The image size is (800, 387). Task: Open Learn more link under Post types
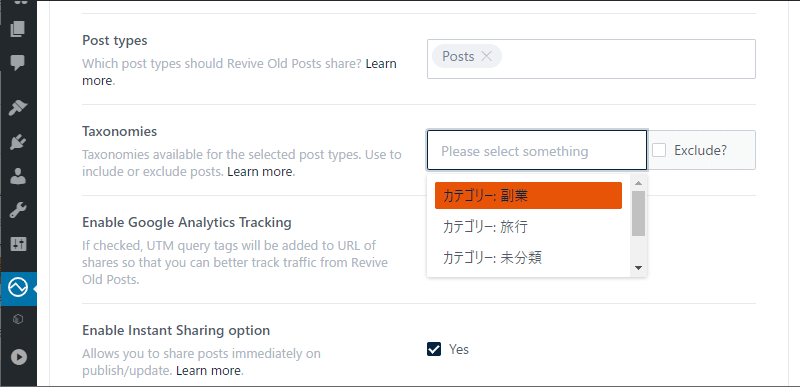tap(239, 72)
